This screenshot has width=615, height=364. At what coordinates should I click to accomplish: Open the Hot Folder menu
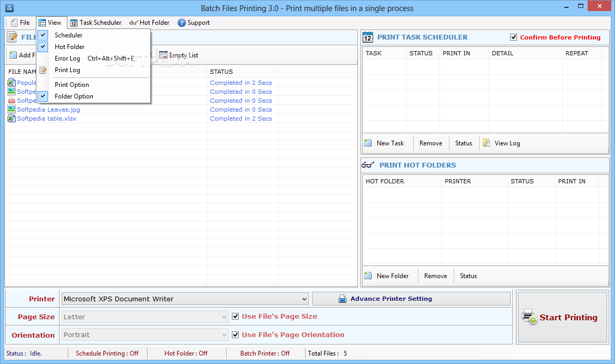(150, 23)
